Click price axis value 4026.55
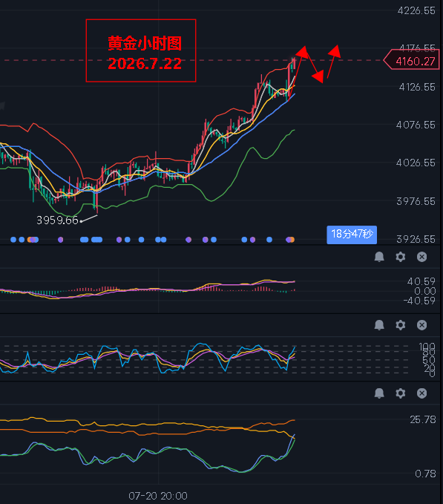This screenshot has height=504, width=443. 416,163
